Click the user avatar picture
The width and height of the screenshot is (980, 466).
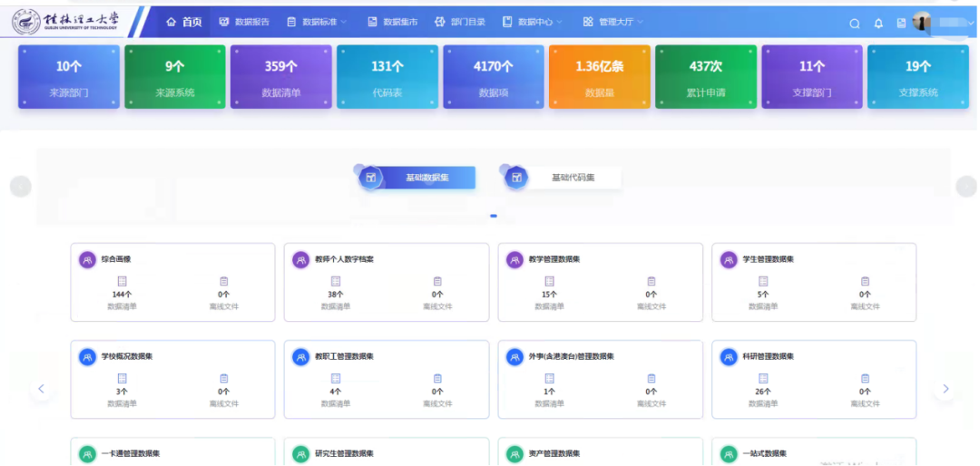pyautogui.click(x=923, y=23)
